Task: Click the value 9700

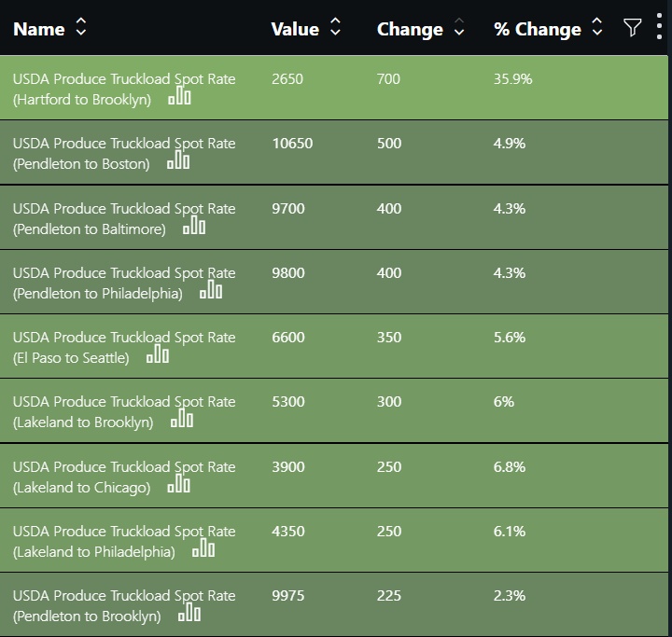Action: 288,209
